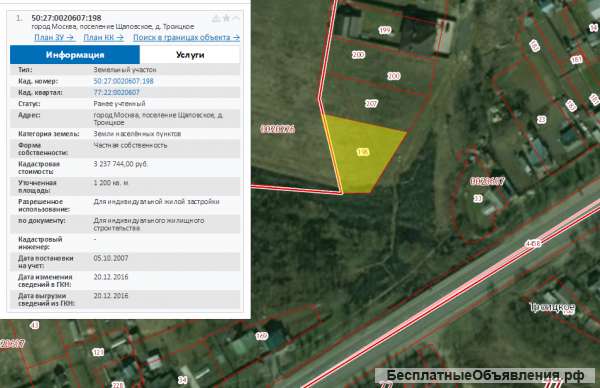Open cadastral number link 50:27:0020607:198 in table
The height and width of the screenshot is (388, 600).
[x=123, y=81]
